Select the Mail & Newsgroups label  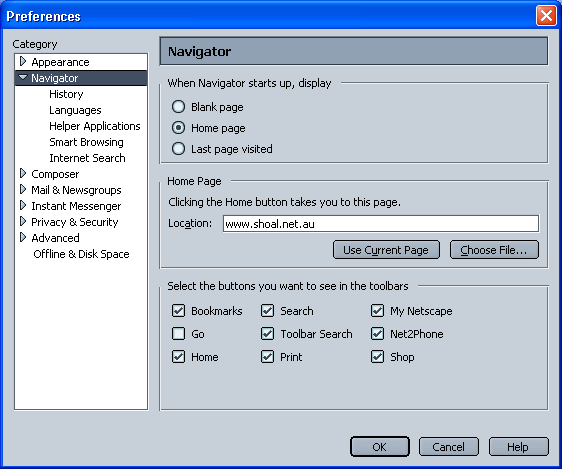point(76,190)
